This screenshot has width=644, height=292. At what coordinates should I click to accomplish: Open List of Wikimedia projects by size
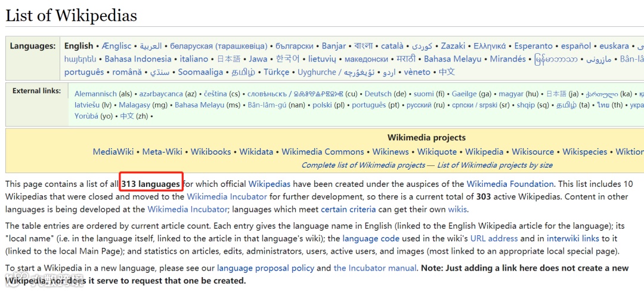coord(494,165)
